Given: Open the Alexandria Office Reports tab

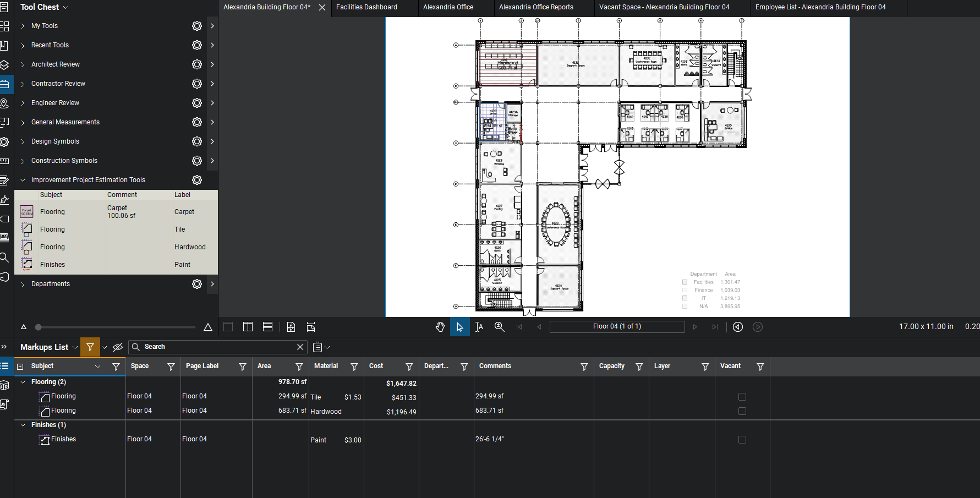Looking at the screenshot, I should pos(536,7).
